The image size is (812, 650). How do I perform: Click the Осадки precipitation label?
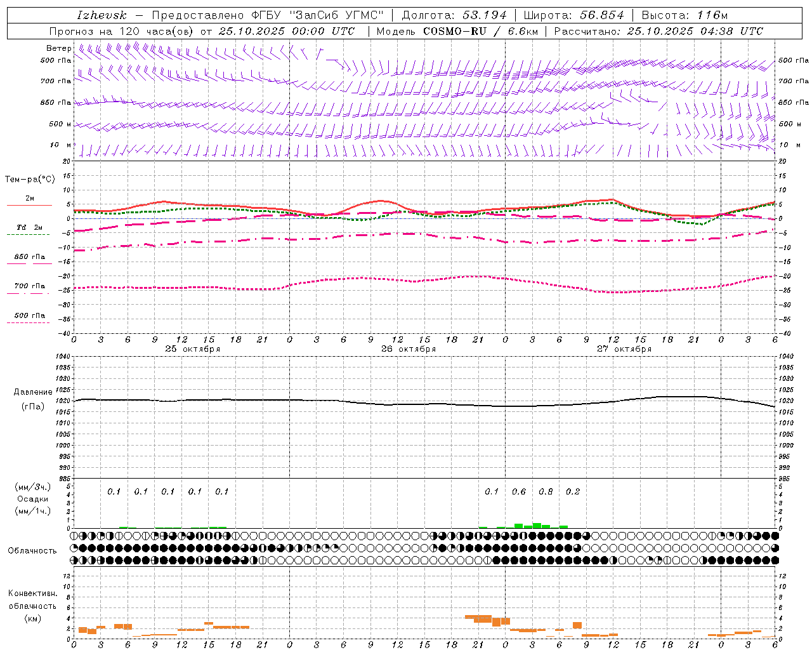coord(33,499)
